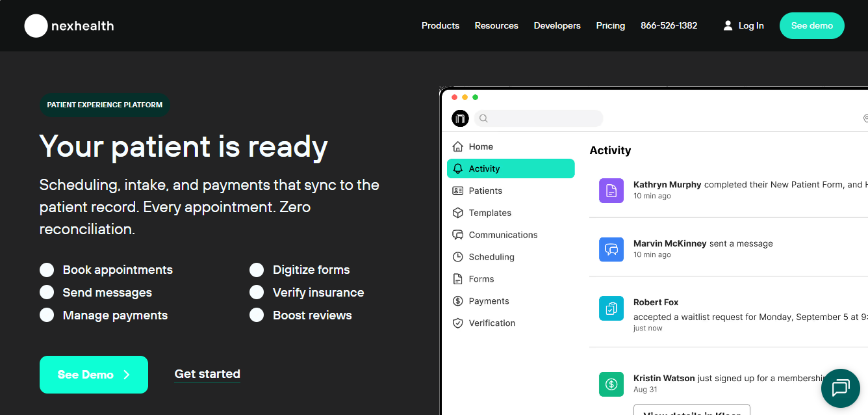
Task: Open the live chat bubble icon
Action: 840,388
